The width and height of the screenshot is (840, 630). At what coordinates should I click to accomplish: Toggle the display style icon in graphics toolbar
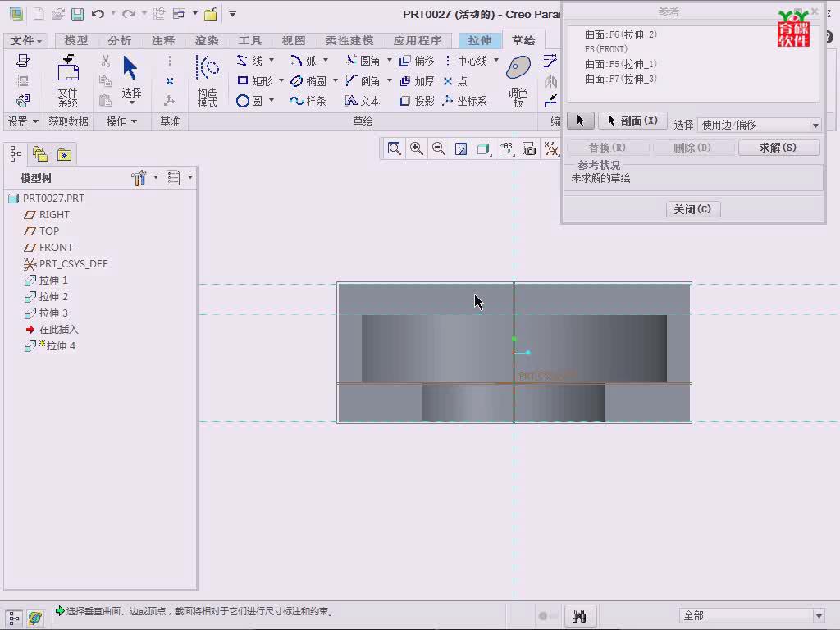click(483, 148)
